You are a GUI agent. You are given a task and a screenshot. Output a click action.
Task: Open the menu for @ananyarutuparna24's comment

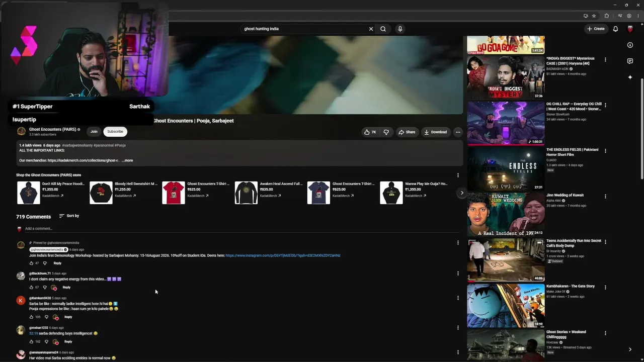(x=458, y=352)
